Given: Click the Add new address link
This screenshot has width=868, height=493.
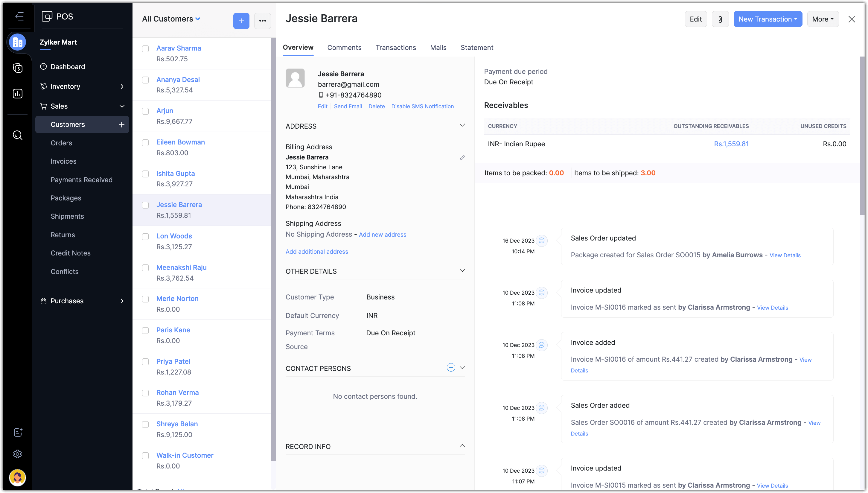Looking at the screenshot, I should 382,235.
